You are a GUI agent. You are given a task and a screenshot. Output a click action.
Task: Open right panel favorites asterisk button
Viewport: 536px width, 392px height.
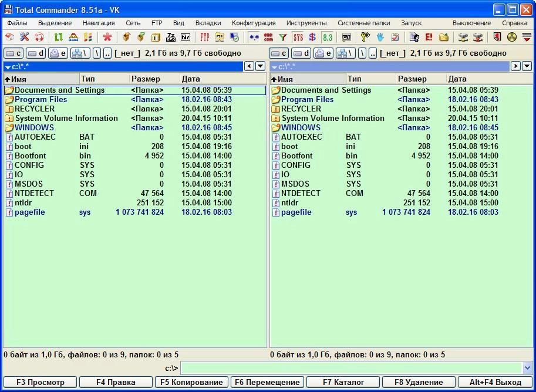[515, 66]
